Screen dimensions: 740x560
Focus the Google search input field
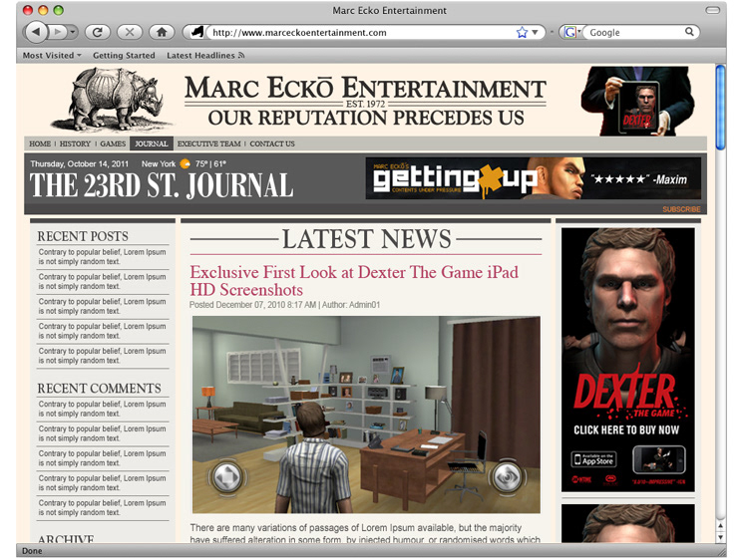(634, 33)
